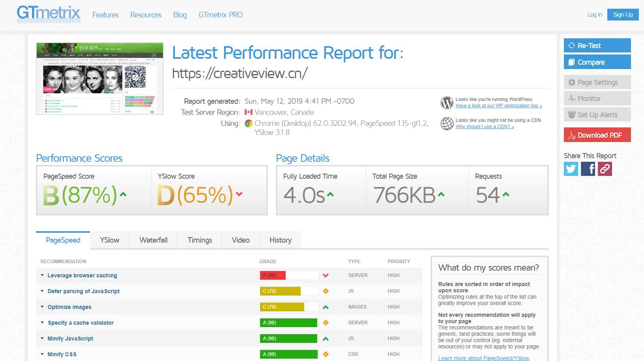Open Resources in top navigation

pyautogui.click(x=146, y=15)
